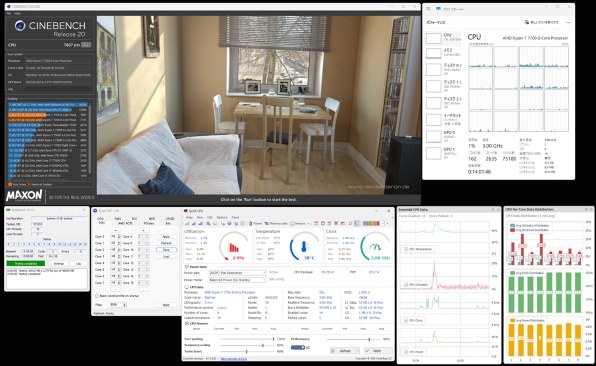The width and height of the screenshot is (596, 366).
Task: Open the File menu in Cinebench
Action: tap(9, 13)
